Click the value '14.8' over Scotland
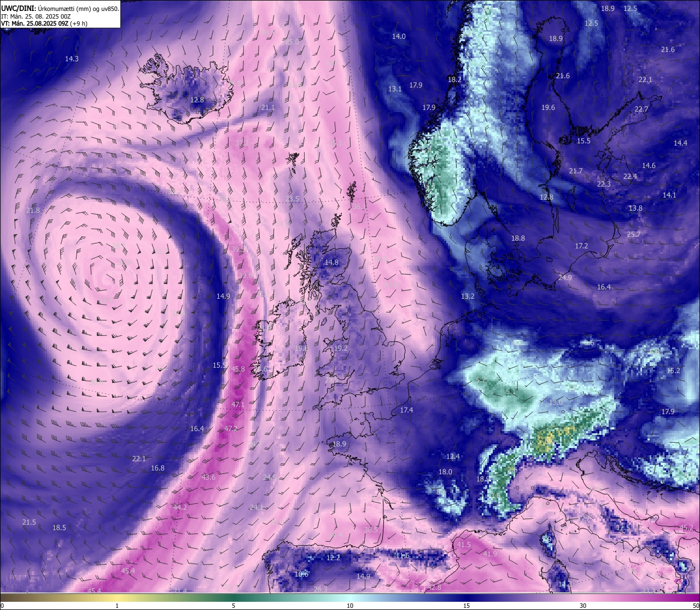Image resolution: width=700 pixels, height=610 pixels. 331,263
